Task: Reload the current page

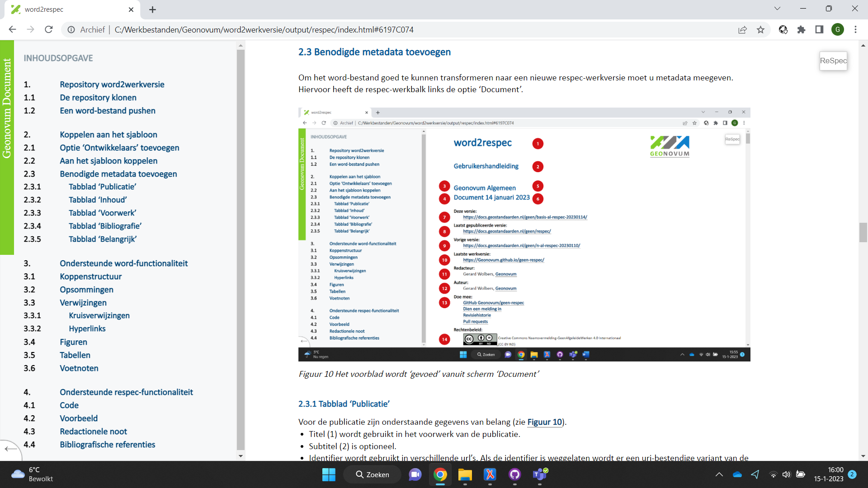Action: [x=49, y=29]
